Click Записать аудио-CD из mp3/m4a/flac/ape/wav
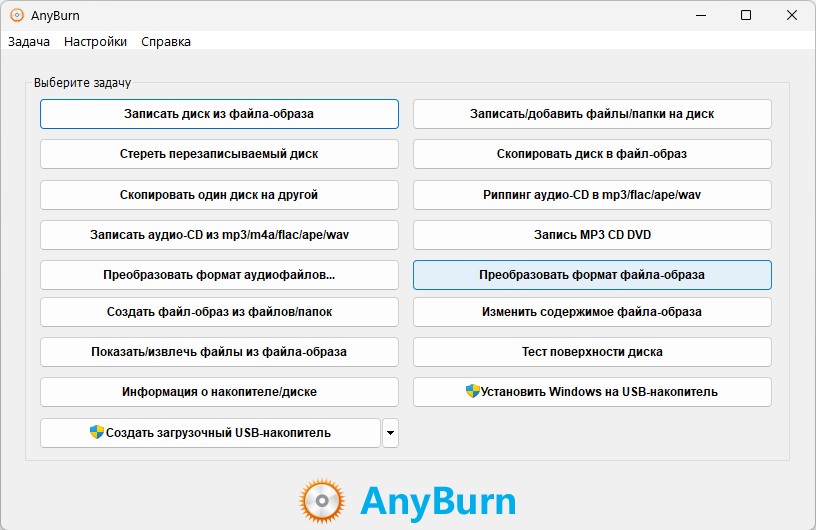 coord(219,235)
